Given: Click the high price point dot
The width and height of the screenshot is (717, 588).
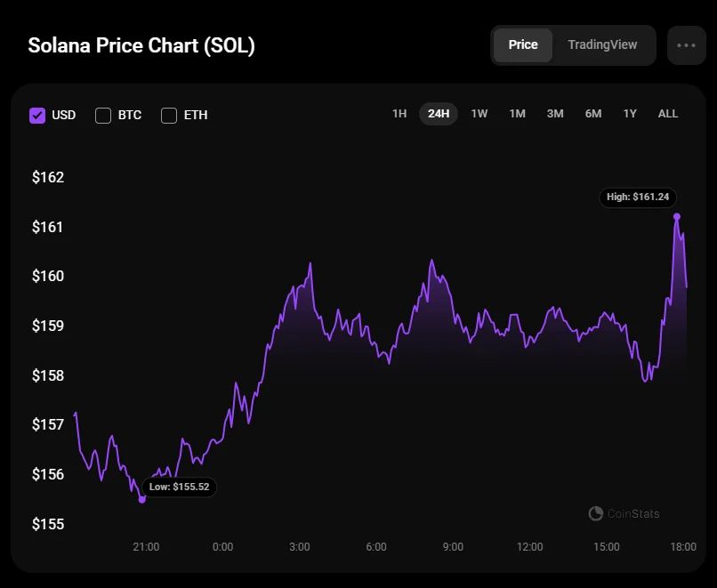Looking at the screenshot, I should pyautogui.click(x=677, y=216).
